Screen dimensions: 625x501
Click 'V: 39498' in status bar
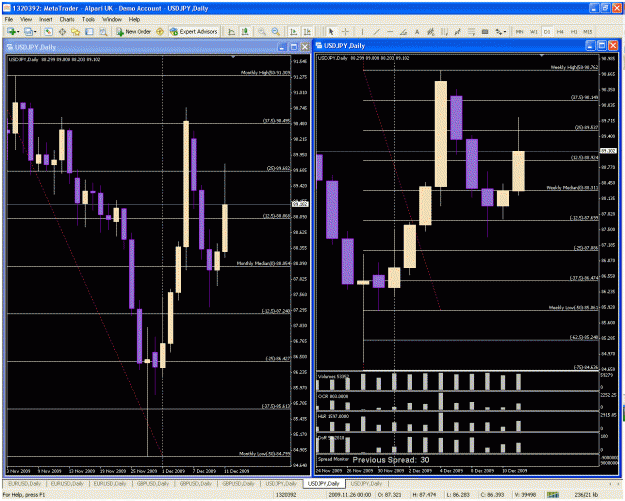coord(525,495)
